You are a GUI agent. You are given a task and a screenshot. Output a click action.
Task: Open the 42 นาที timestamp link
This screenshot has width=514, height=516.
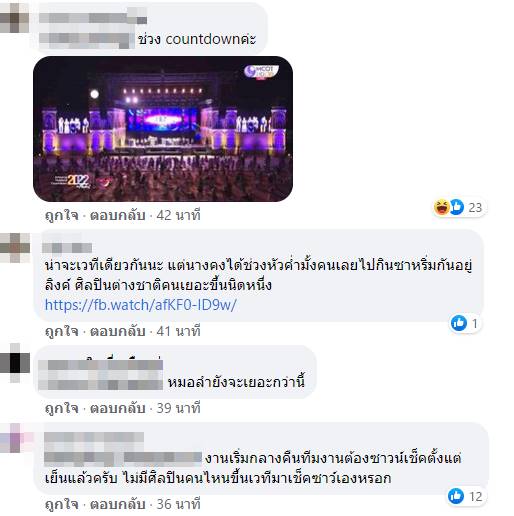[x=178, y=215]
